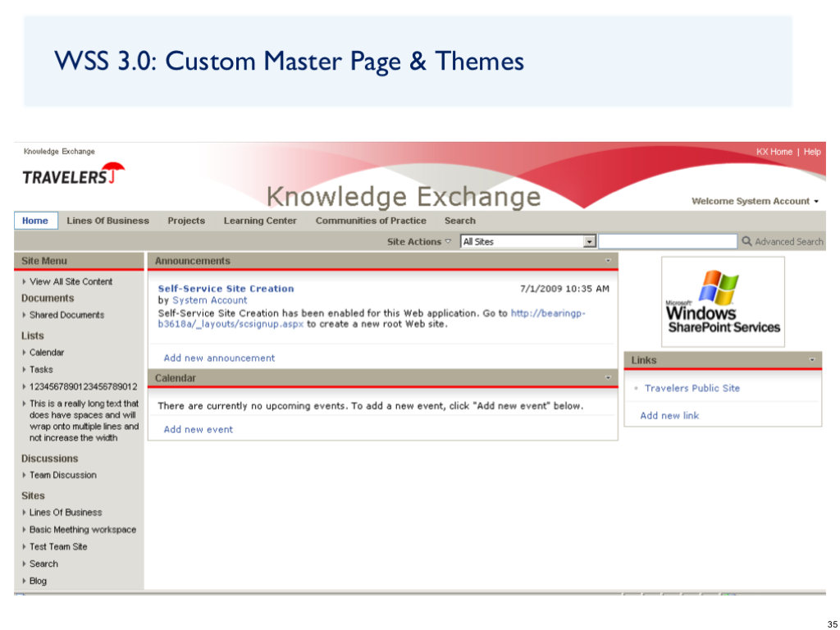The image size is (840, 630).
Task: Click Add new announcement
Action: 219,358
